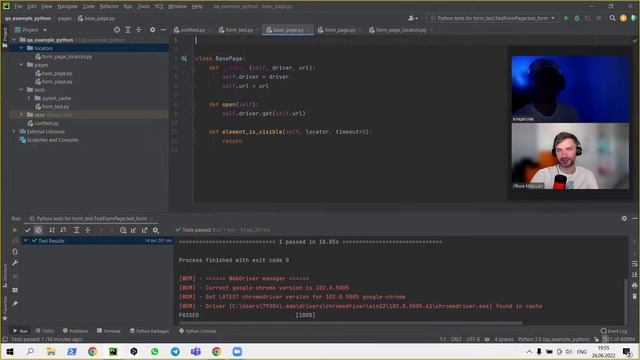Open the File menu
Screen dimensions: 640x360
coord(18,7)
